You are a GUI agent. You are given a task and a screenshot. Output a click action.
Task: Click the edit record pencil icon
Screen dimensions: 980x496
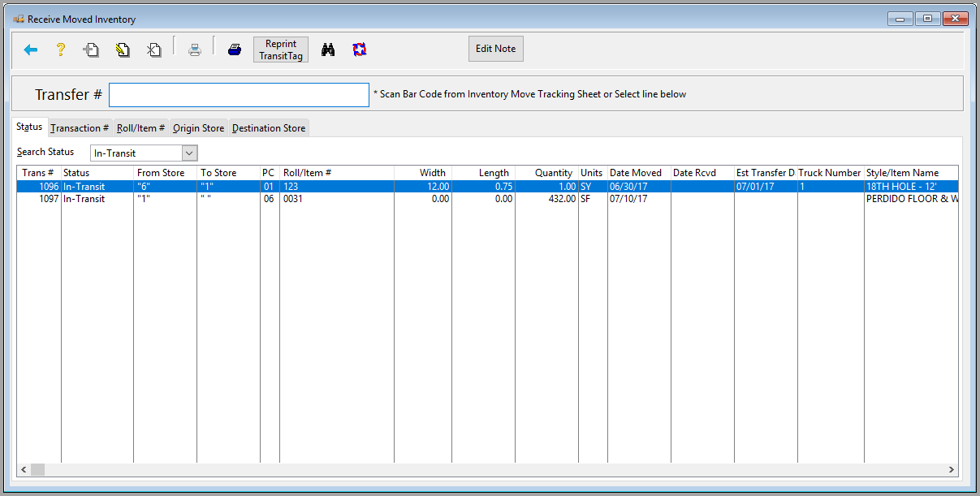(123, 50)
